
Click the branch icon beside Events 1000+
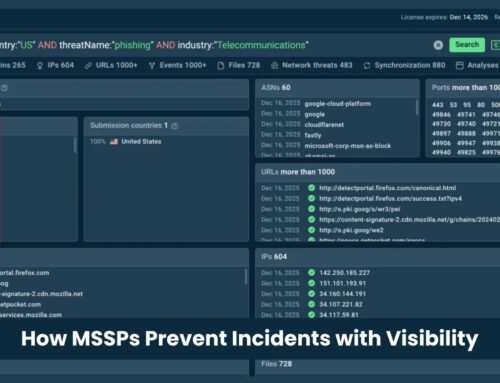[152, 66]
